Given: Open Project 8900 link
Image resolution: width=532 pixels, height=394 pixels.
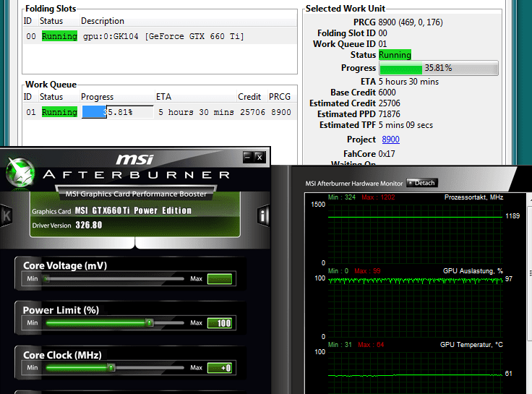Looking at the screenshot, I should pyautogui.click(x=390, y=140).
